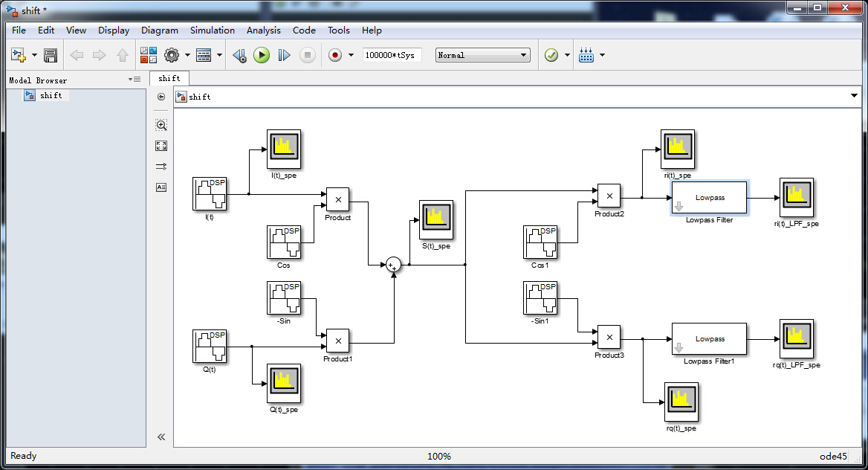Open the Simulation menu
Screen dimensions: 868x470
click(212, 30)
